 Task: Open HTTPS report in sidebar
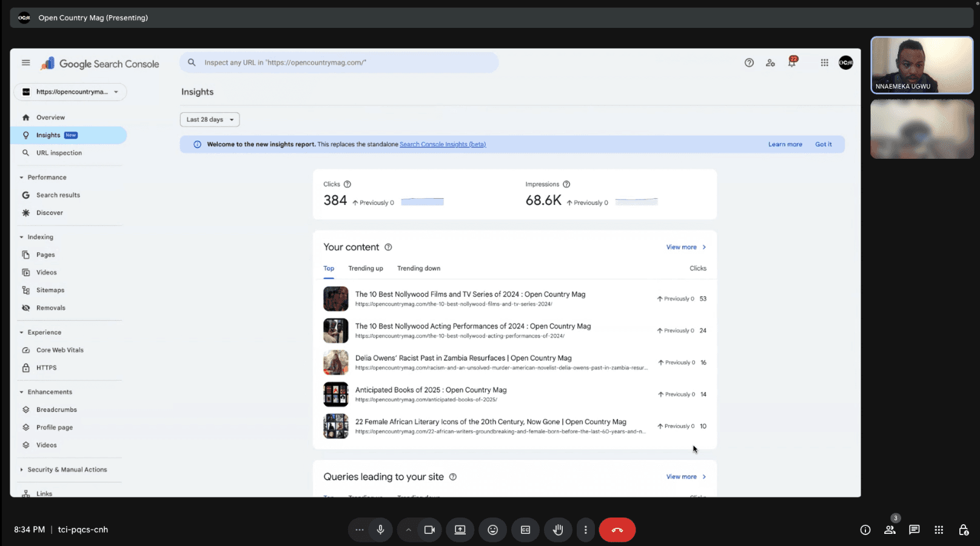(x=68, y=368)
